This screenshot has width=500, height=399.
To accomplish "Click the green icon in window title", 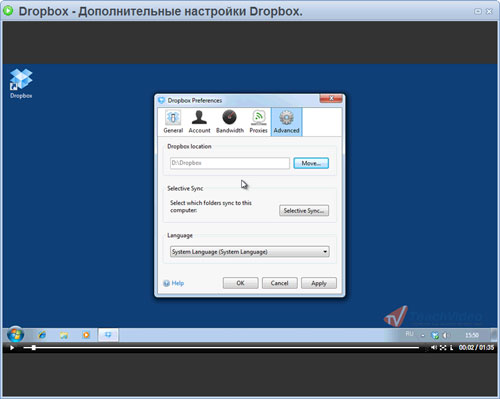I will point(8,11).
